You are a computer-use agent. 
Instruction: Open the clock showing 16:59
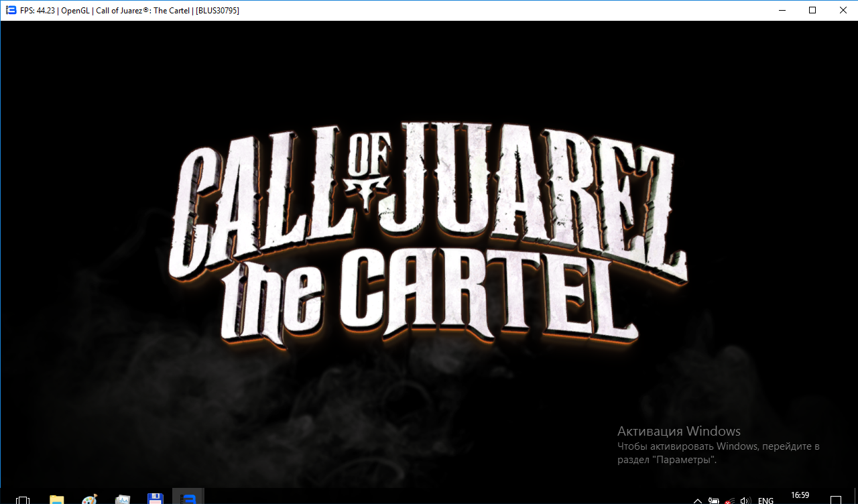800,496
